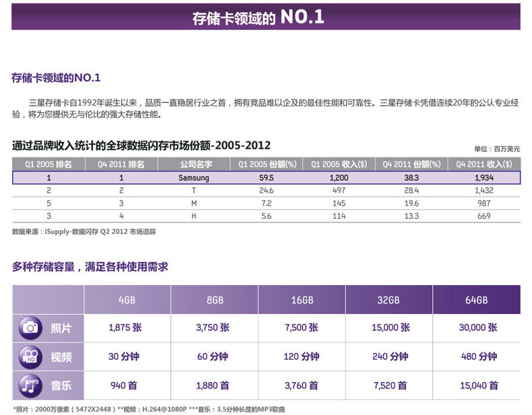Viewport: 532px width, 415px height.
Task: Click the Q1 2005 排名 column header
Action: (48, 164)
